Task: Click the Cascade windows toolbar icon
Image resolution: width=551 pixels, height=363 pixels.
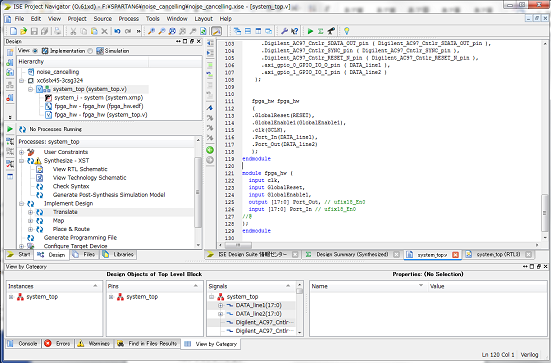Action: pos(237,31)
